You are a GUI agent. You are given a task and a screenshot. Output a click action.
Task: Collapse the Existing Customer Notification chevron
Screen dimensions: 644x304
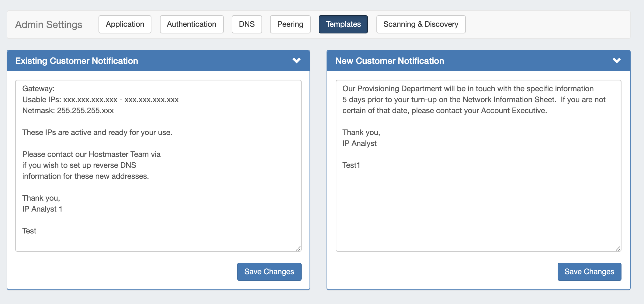tap(296, 60)
